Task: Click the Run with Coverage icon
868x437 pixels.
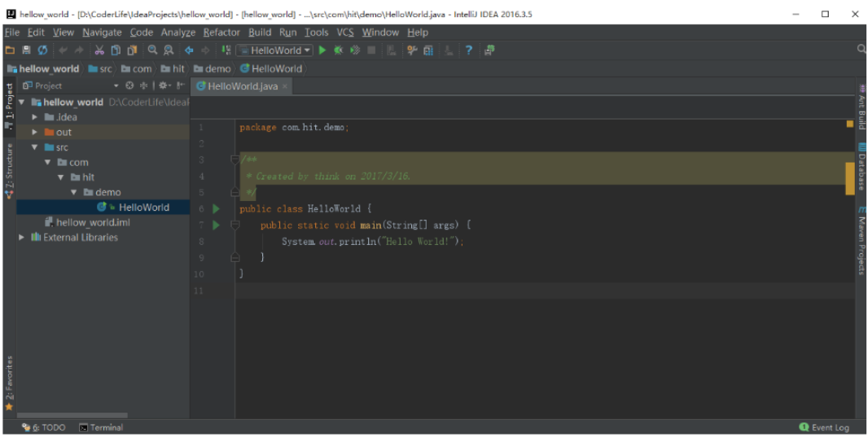Action: click(355, 50)
